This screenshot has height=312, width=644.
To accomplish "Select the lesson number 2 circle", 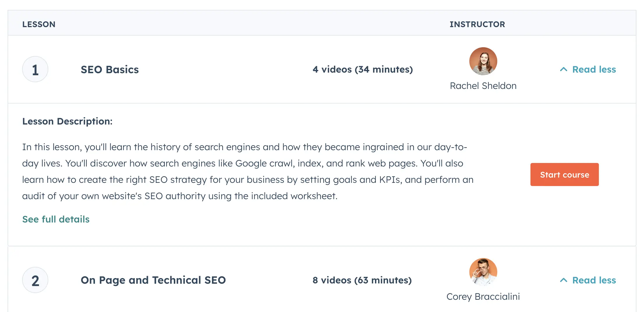I will tap(35, 280).
